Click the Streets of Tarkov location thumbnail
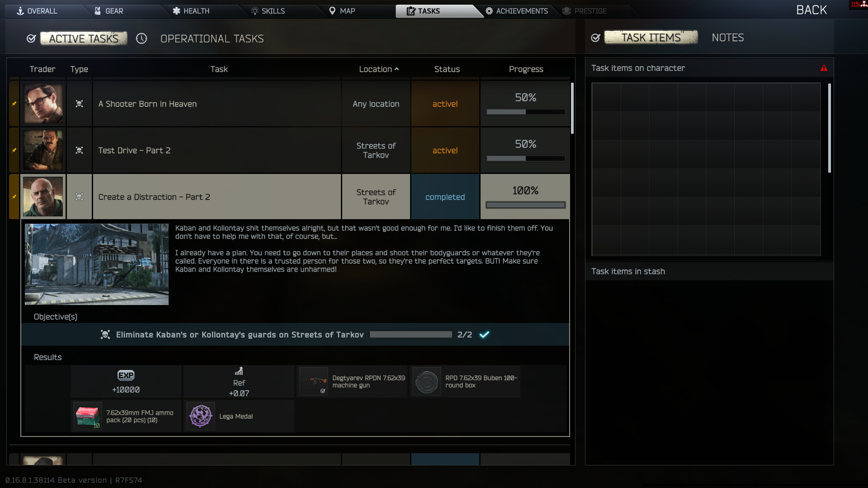 [97, 264]
